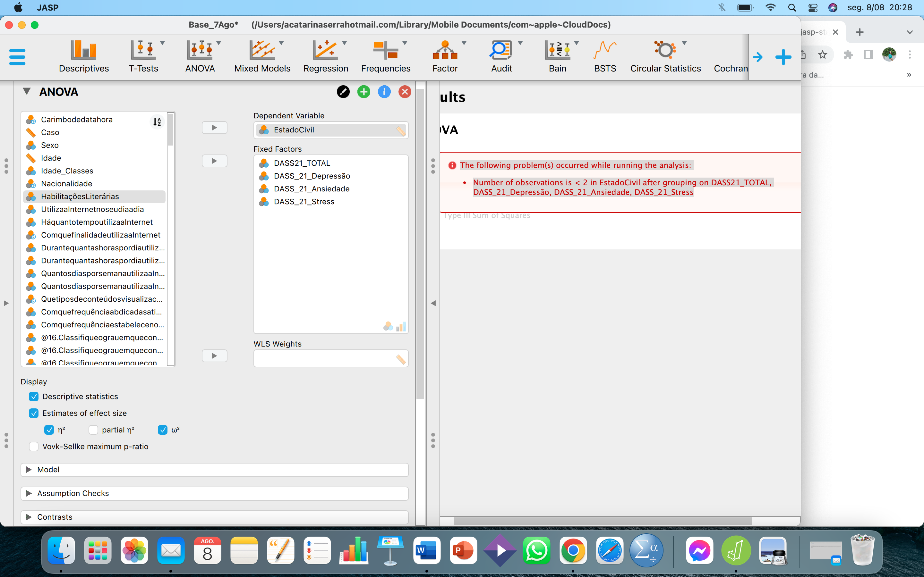This screenshot has height=577, width=924.
Task: Collapse the ANOVA panel with its triangle
Action: click(26, 91)
